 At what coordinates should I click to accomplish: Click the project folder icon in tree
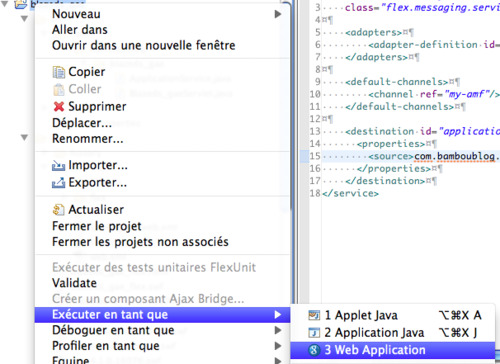click(21, 4)
